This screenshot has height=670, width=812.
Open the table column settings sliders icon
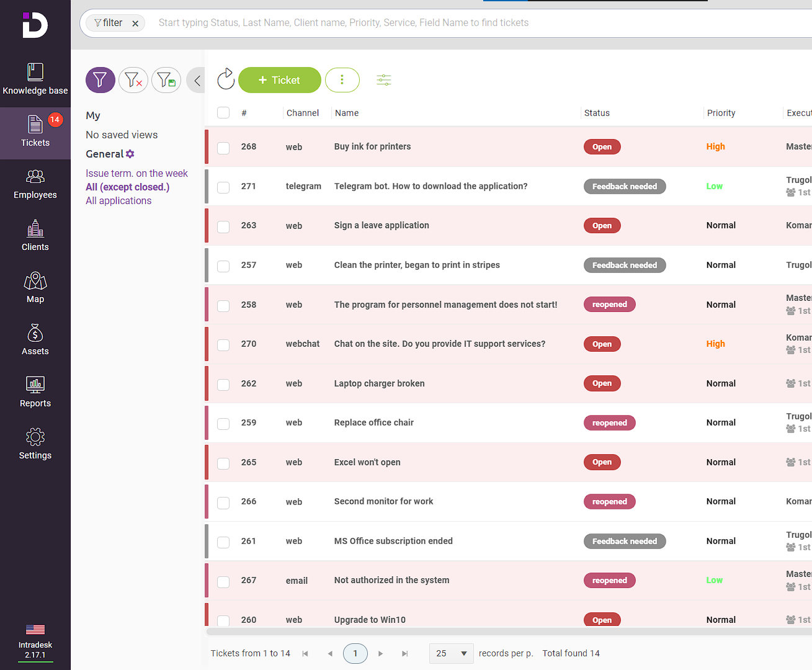[383, 80]
